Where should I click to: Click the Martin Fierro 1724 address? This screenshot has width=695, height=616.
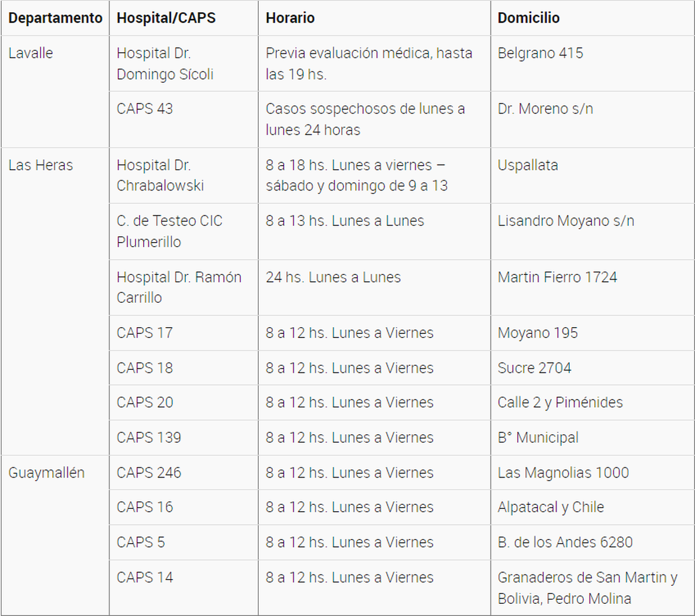[557, 277]
